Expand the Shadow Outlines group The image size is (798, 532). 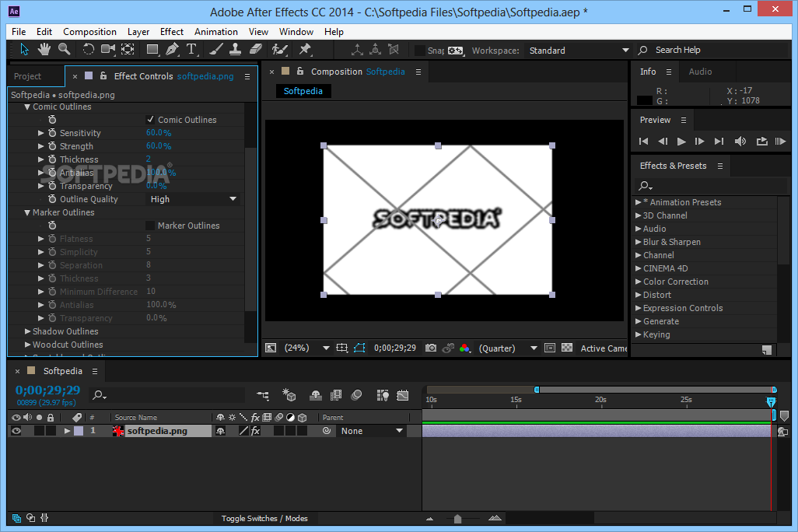pyautogui.click(x=27, y=331)
